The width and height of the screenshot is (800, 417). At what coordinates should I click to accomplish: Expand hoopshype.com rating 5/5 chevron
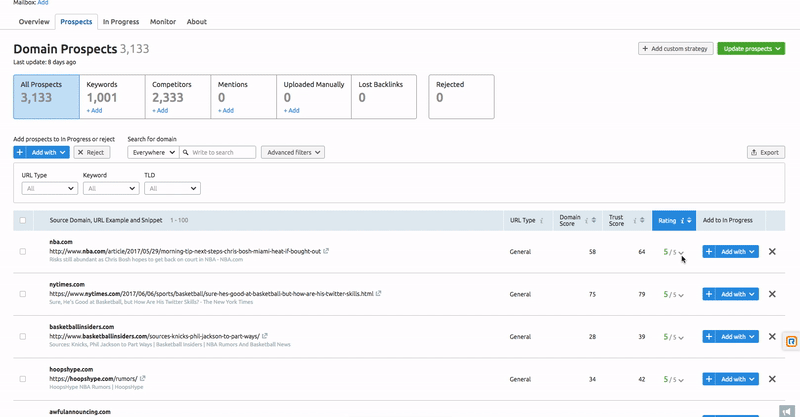681,380
